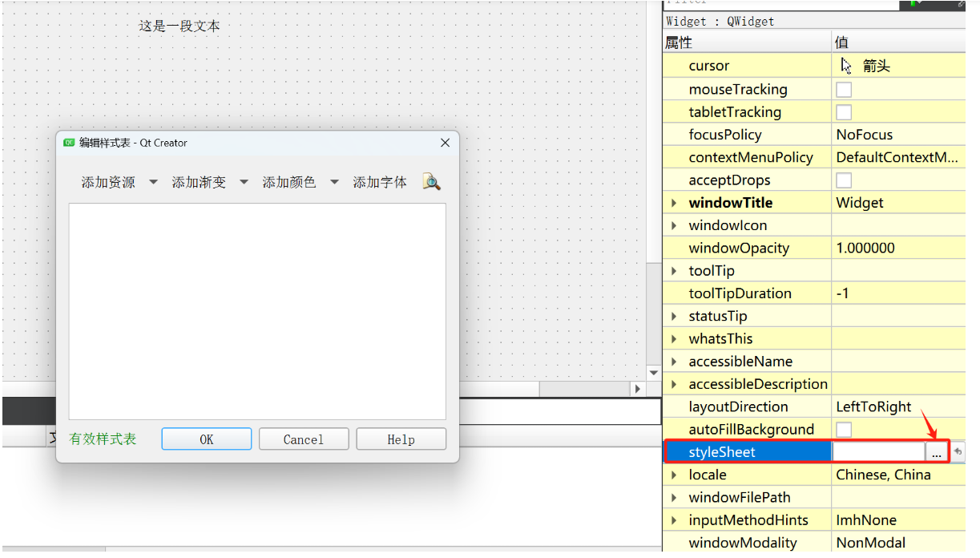
Task: Select the contextMenuPolicy property
Action: point(751,157)
